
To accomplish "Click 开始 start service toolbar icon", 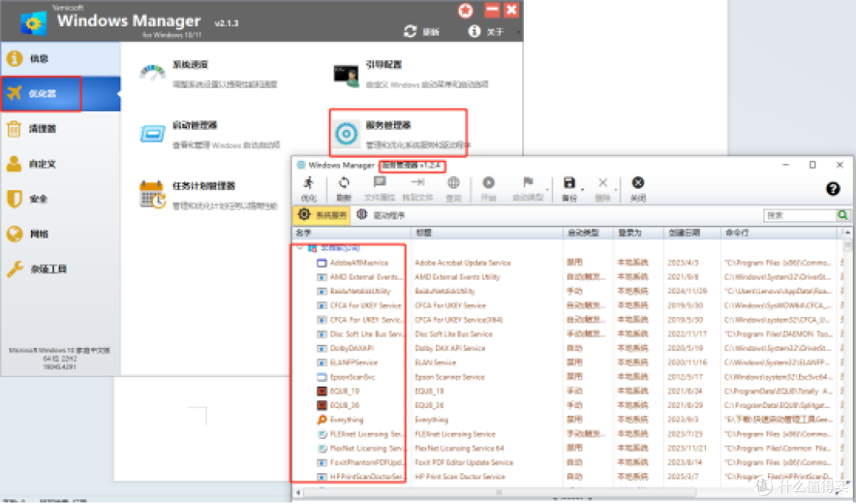I will click(488, 189).
